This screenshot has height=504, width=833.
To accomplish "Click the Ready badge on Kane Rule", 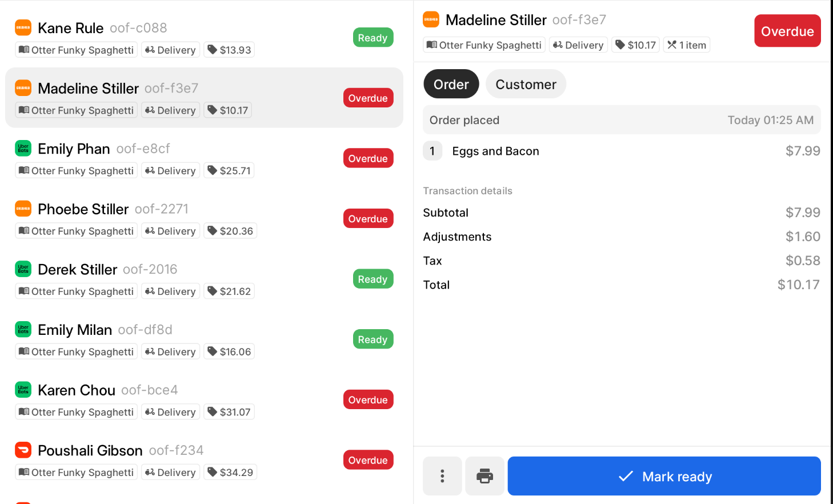I will (373, 38).
